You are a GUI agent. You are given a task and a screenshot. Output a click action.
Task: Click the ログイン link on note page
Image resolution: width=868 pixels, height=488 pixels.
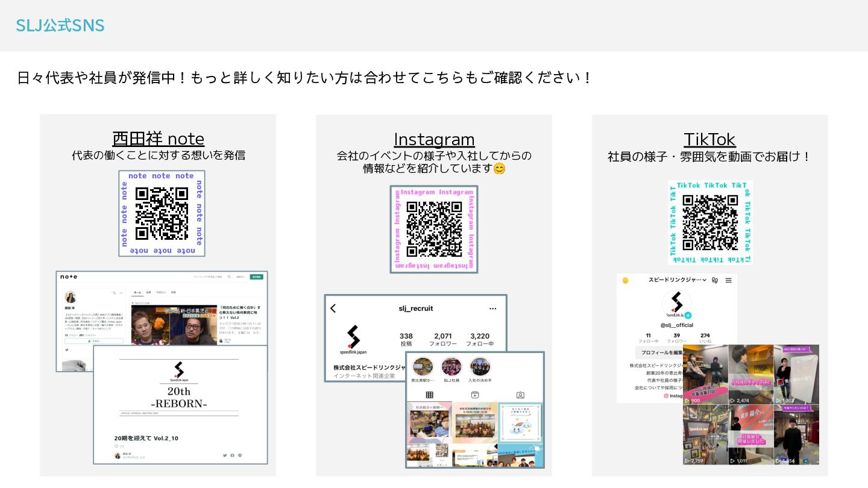click(x=241, y=277)
